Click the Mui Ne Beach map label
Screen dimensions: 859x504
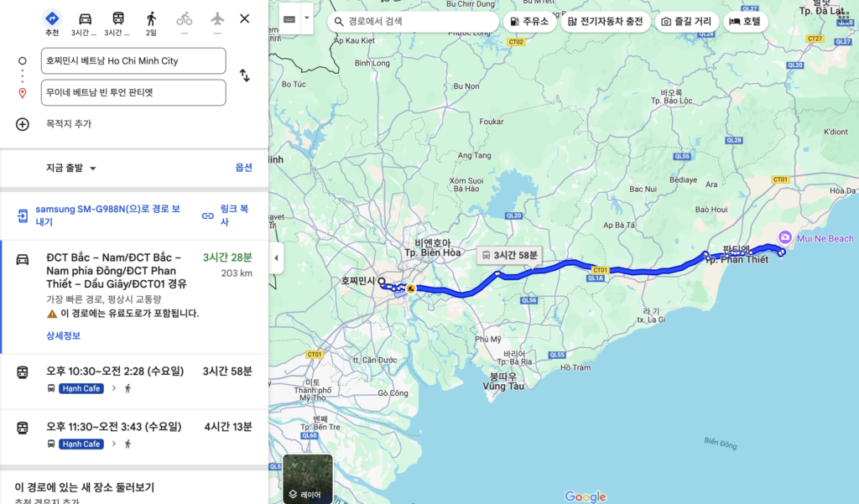[825, 238]
